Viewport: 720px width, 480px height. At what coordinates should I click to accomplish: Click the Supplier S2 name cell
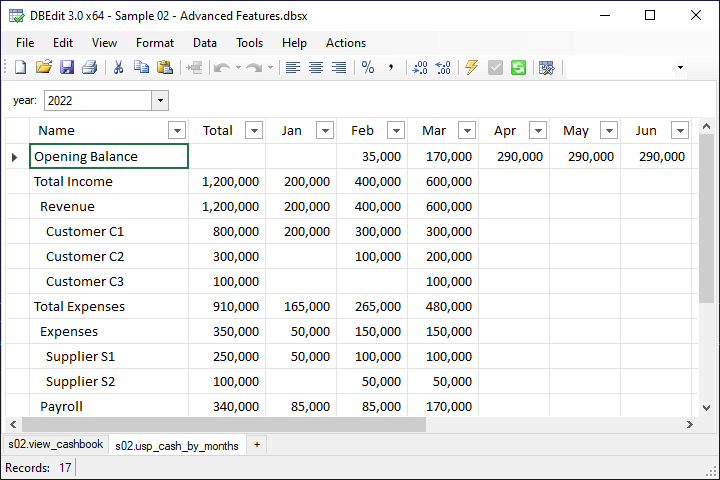[x=109, y=381]
